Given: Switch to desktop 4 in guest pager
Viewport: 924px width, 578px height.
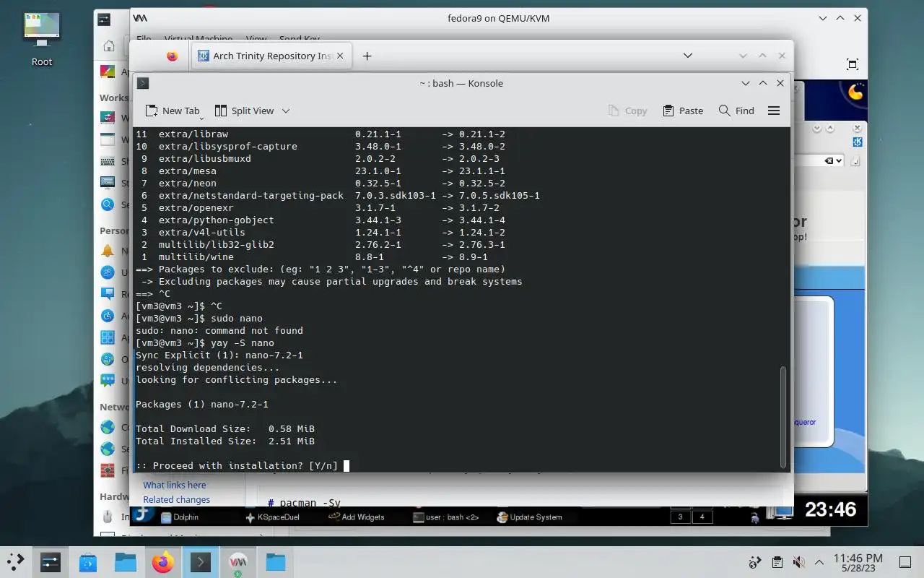Looking at the screenshot, I should pyautogui.click(x=702, y=517).
